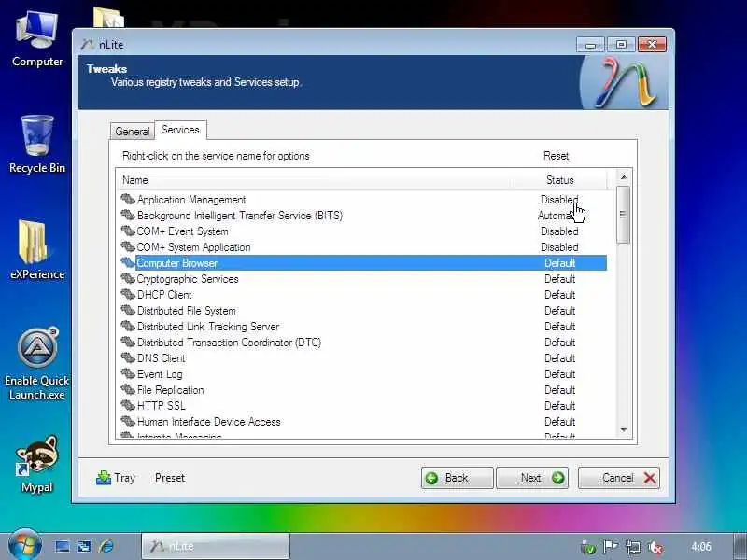The image size is (747, 560).
Task: Click the gear icon beside Distributed Link Tracking Server
Action: [x=128, y=326]
